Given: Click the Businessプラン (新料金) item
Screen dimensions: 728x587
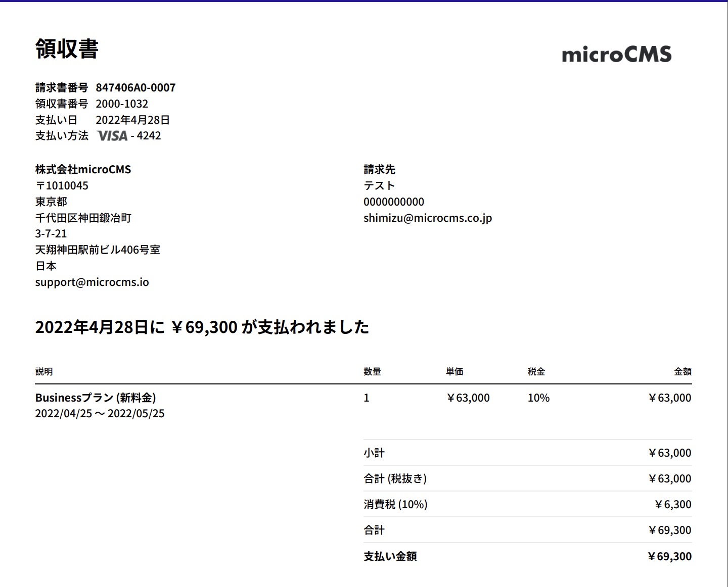Looking at the screenshot, I should pos(96,398).
